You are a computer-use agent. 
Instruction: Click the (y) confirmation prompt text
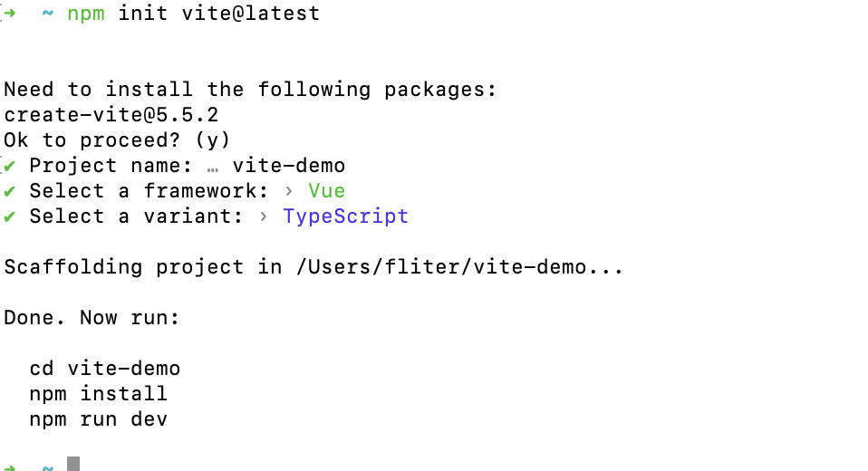pos(212,140)
